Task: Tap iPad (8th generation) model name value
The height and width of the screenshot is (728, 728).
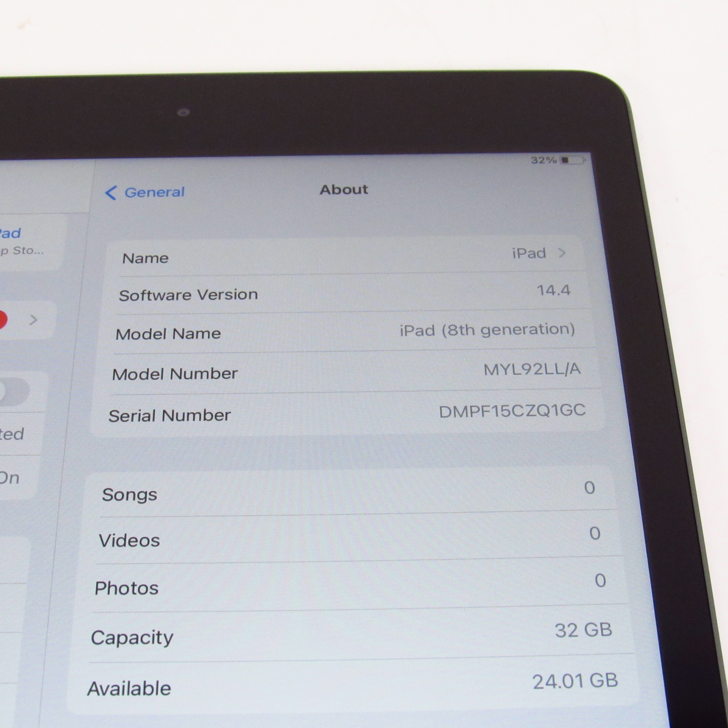Action: pos(487,329)
